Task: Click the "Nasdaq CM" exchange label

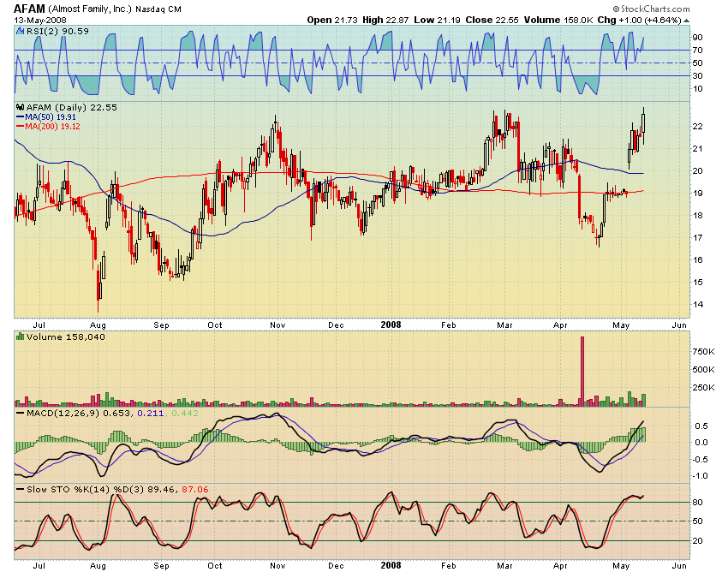Action: coord(158,9)
